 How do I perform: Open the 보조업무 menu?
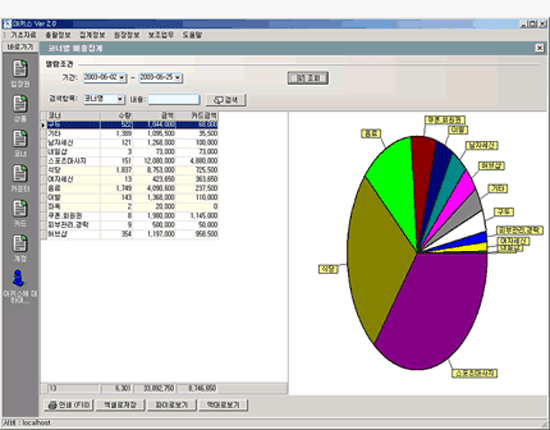(161, 35)
